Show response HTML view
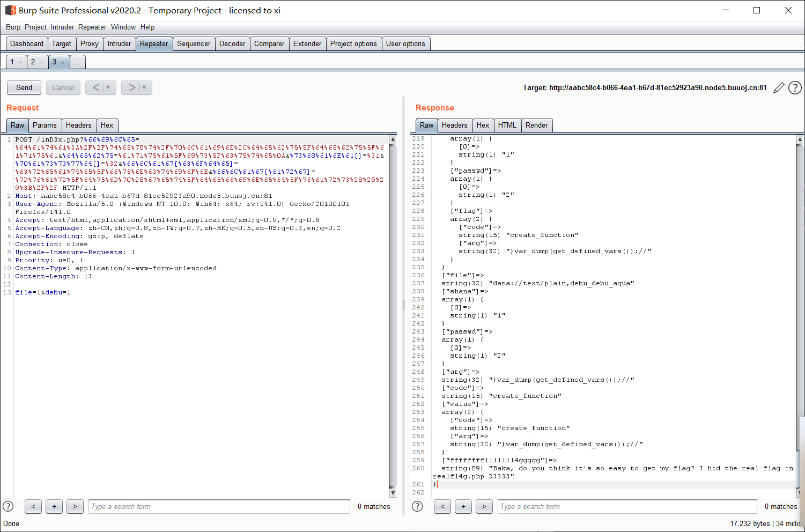This screenshot has height=532, width=805. [x=507, y=125]
